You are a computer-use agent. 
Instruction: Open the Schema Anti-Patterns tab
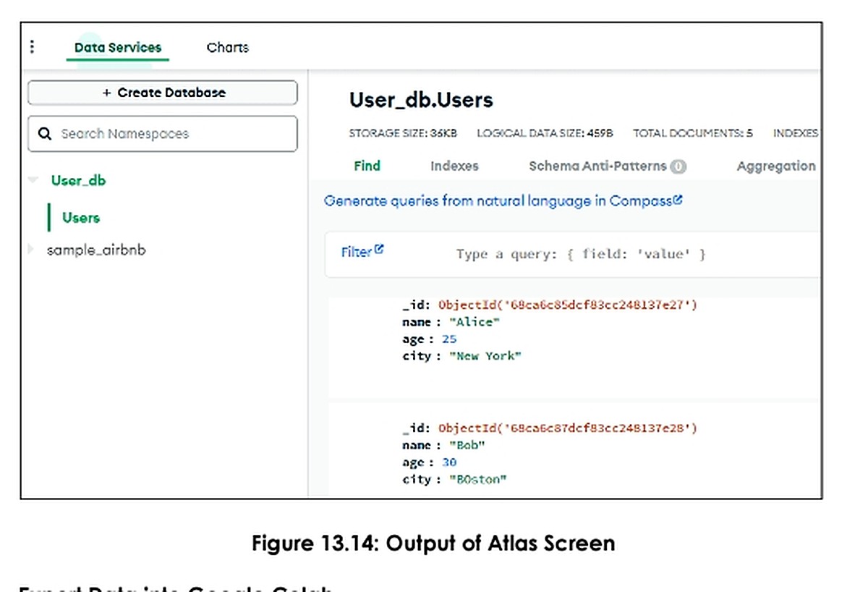pyautogui.click(x=597, y=166)
